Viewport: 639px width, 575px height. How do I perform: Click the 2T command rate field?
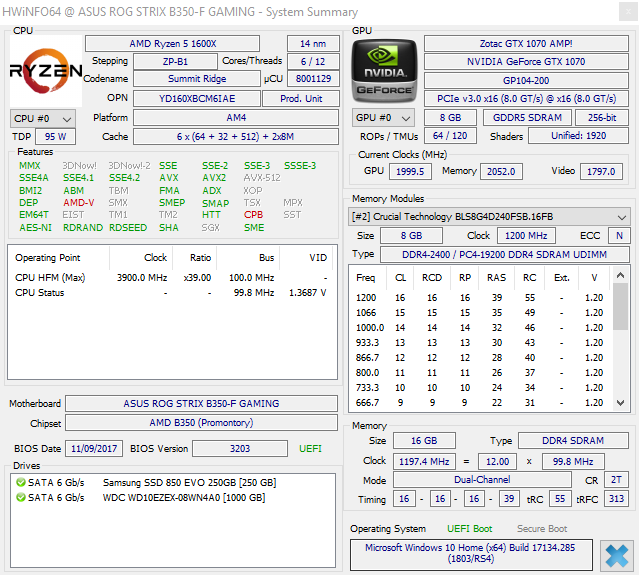[x=616, y=480]
